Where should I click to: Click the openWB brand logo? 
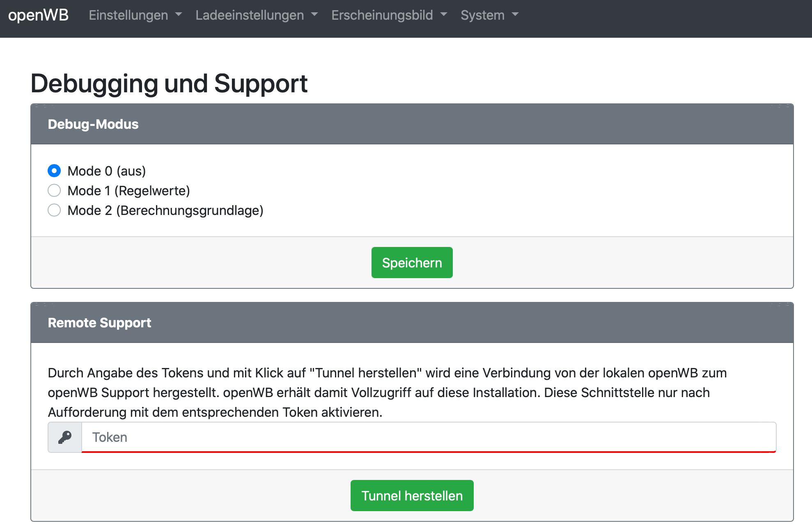click(x=38, y=15)
